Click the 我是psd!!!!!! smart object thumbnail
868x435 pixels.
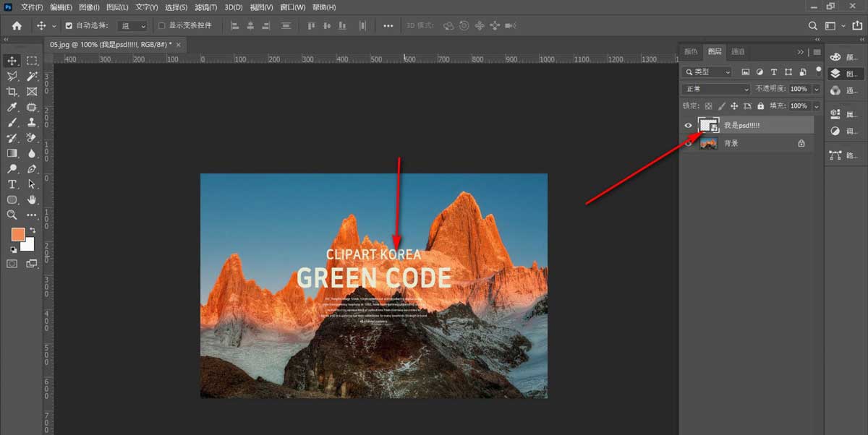[707, 125]
